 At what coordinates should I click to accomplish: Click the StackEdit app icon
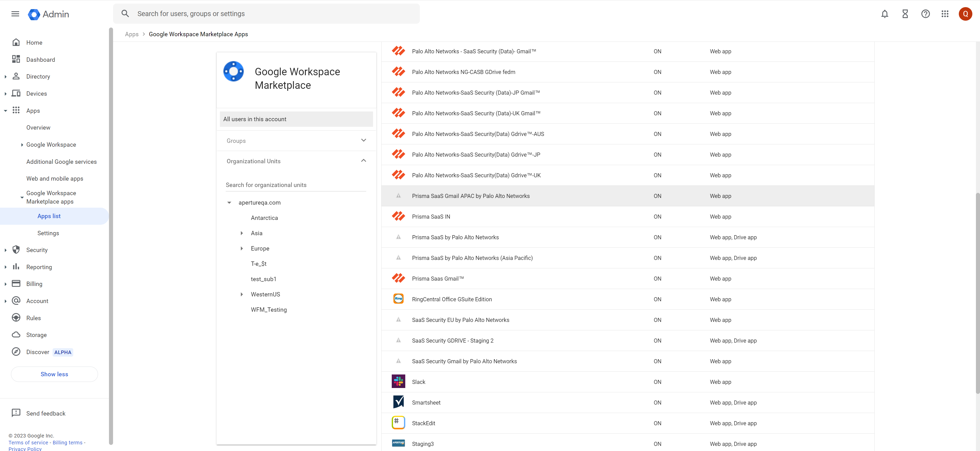(398, 423)
